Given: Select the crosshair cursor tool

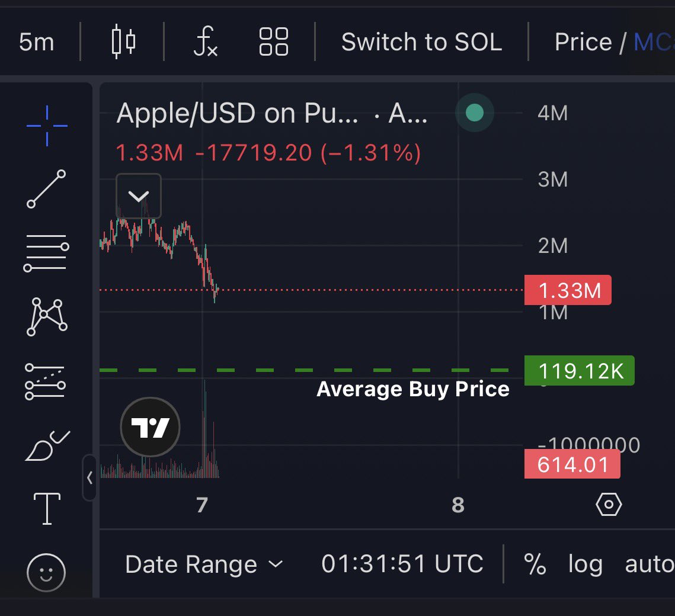Looking at the screenshot, I should click(47, 126).
